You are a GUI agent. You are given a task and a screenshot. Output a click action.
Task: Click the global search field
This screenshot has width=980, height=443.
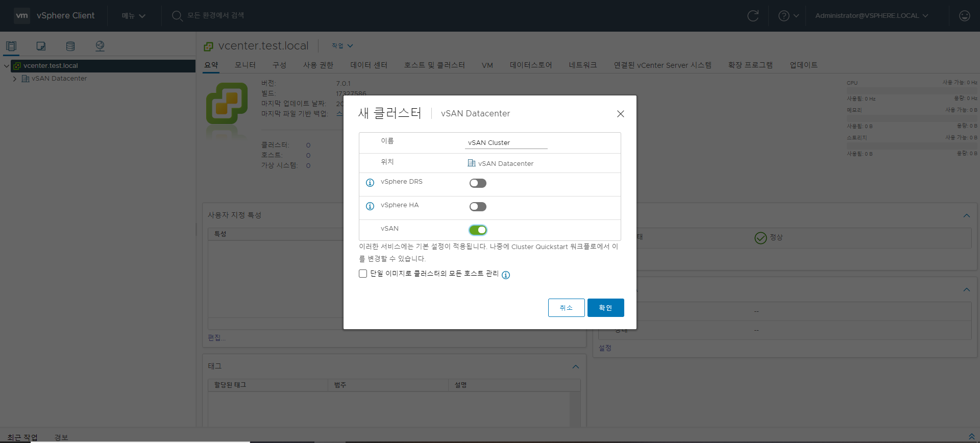coord(216,16)
